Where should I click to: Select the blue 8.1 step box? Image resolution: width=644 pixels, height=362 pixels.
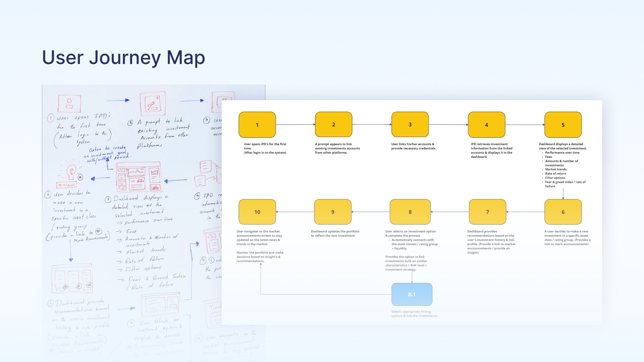click(x=412, y=294)
